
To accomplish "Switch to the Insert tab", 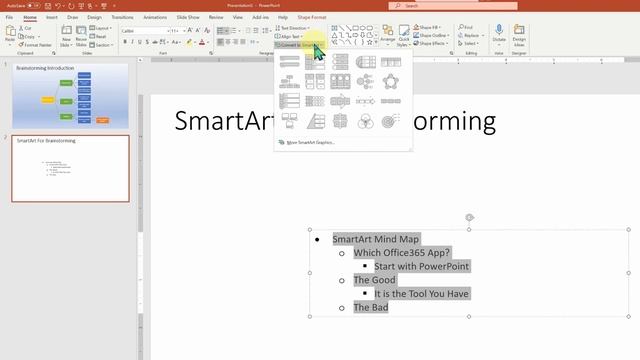I will tap(52, 17).
